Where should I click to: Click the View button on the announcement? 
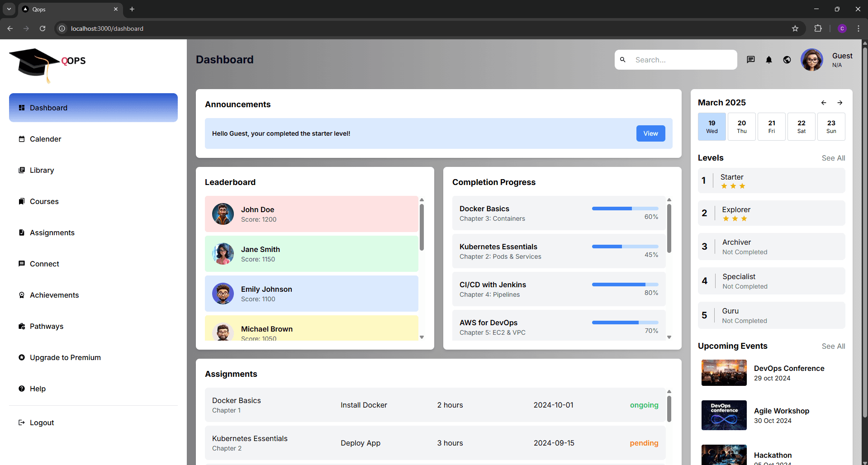point(650,133)
